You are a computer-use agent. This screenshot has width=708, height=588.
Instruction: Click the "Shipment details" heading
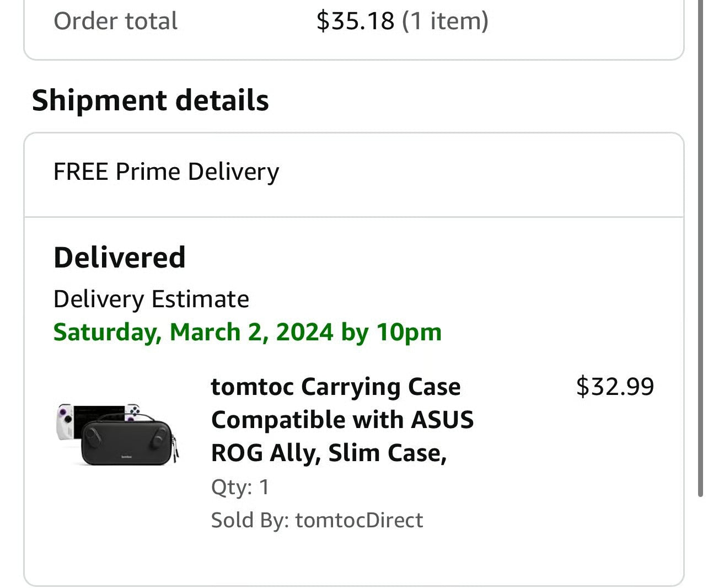(150, 100)
